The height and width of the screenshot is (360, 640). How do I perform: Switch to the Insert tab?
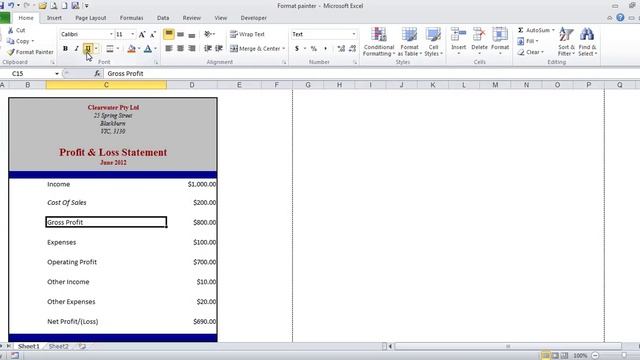pos(54,18)
